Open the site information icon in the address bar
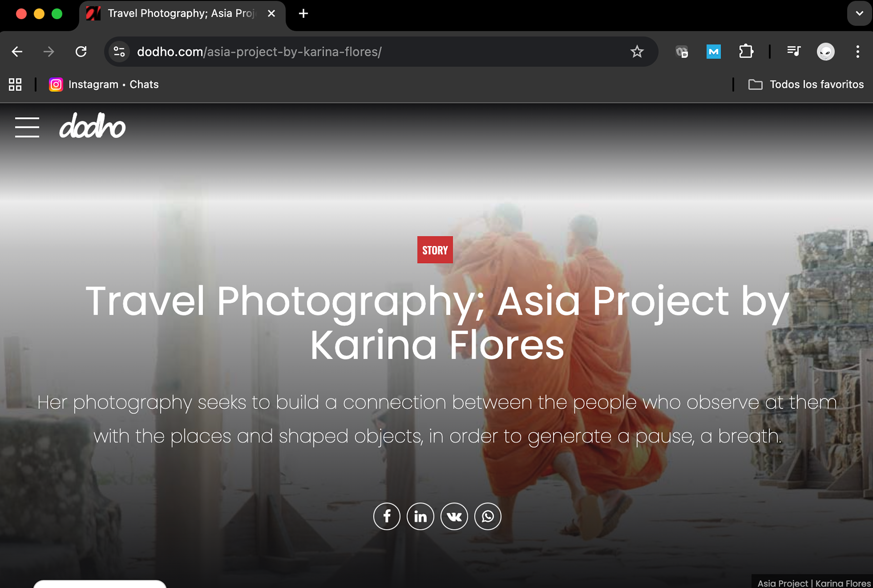Viewport: 873px width, 588px height. (119, 52)
